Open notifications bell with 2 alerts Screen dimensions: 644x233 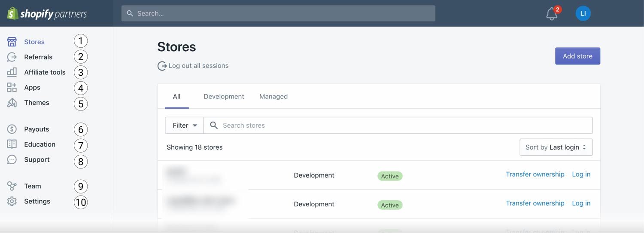click(x=553, y=13)
